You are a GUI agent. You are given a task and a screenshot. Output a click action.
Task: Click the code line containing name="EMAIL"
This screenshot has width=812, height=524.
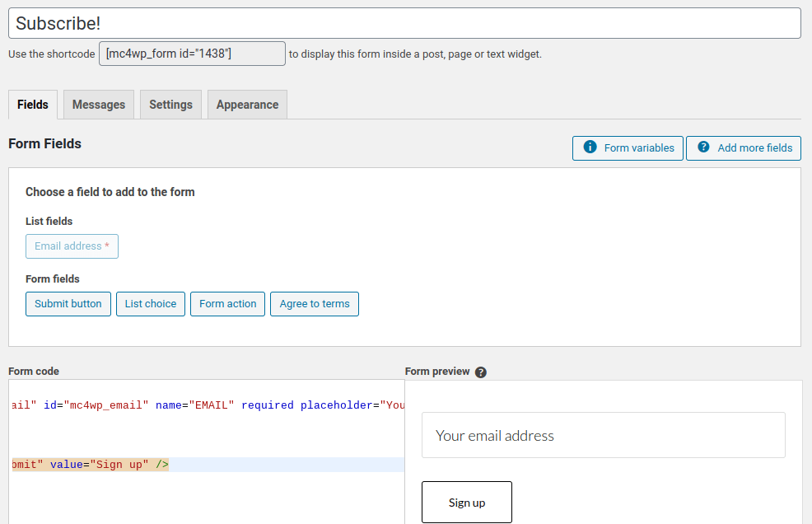click(206, 405)
